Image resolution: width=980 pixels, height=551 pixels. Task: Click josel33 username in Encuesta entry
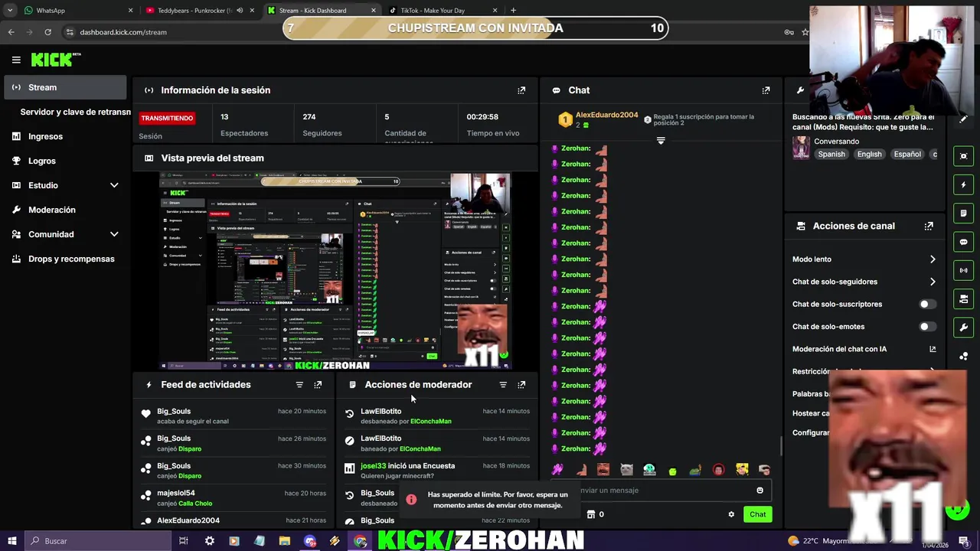pos(373,466)
